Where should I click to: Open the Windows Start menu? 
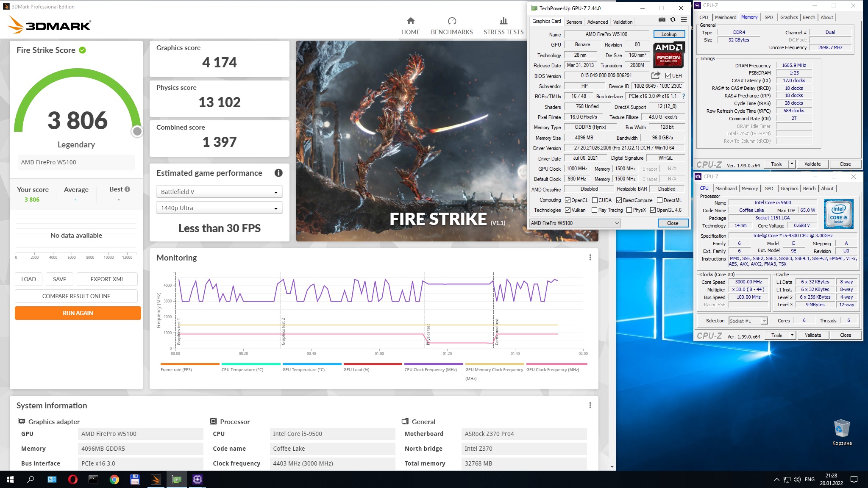click(x=10, y=480)
